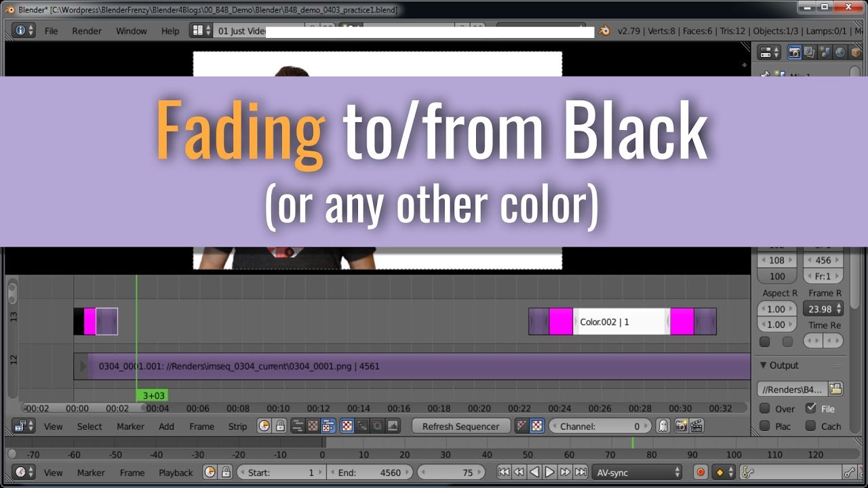Choose Histogram display mode icon
This screenshot has height=488, width=868.
pos(393,426)
